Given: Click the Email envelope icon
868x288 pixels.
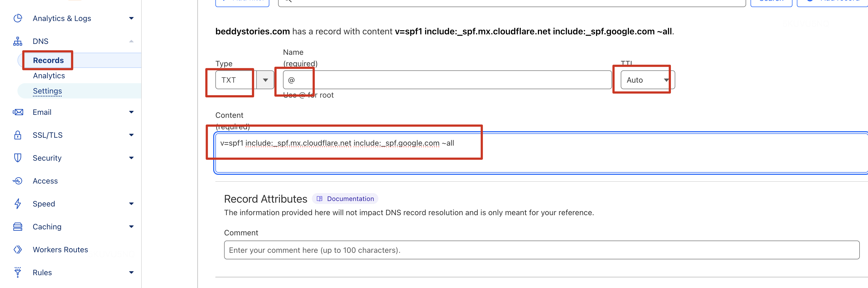Looking at the screenshot, I should click(18, 112).
